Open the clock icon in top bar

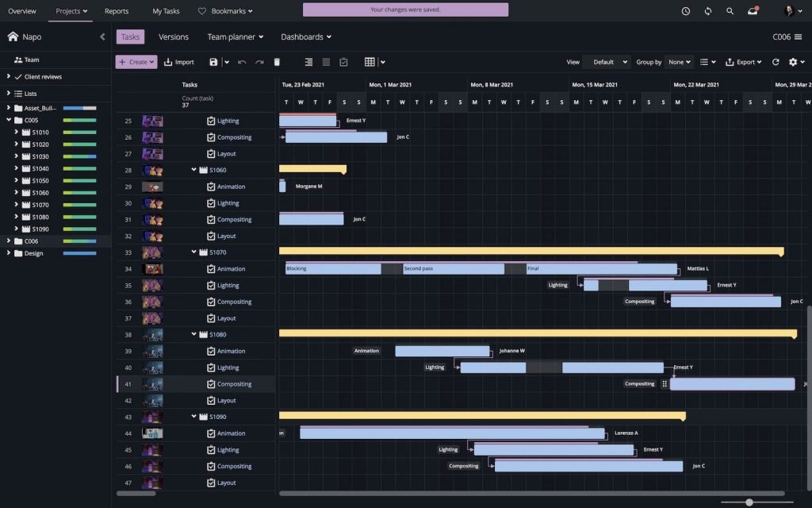pos(685,11)
